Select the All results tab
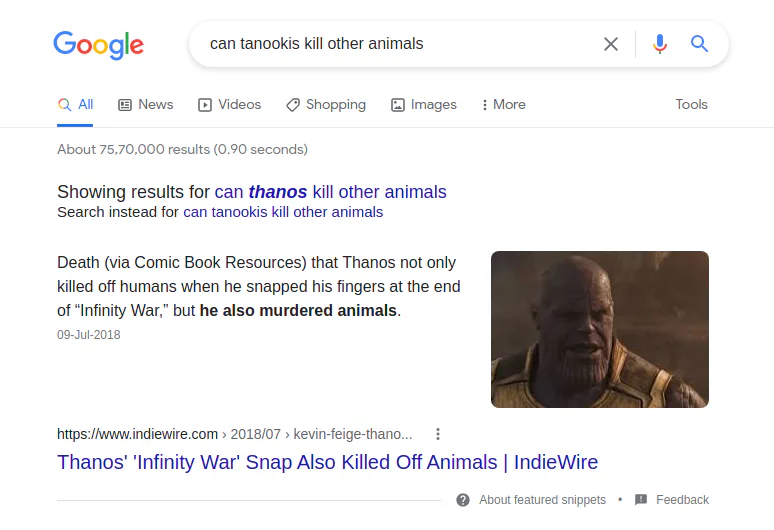This screenshot has width=774, height=530. click(x=76, y=104)
